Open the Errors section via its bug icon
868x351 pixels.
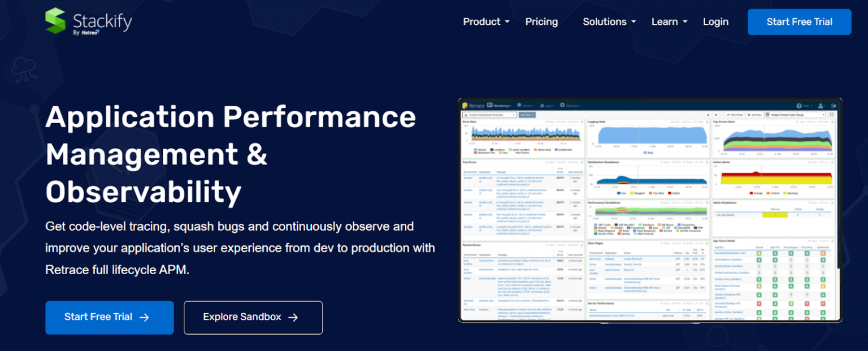pyautogui.click(x=518, y=105)
